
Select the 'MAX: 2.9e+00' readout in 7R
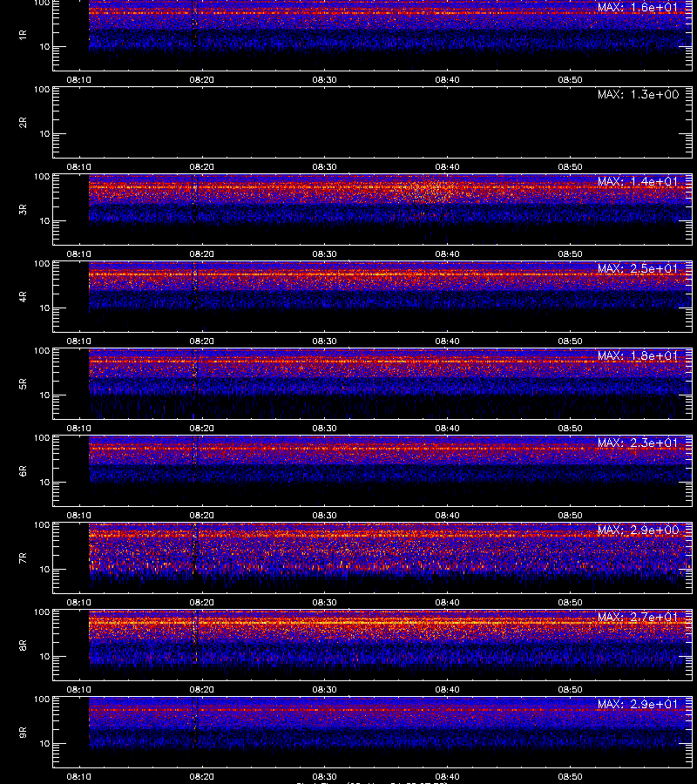[x=638, y=530]
